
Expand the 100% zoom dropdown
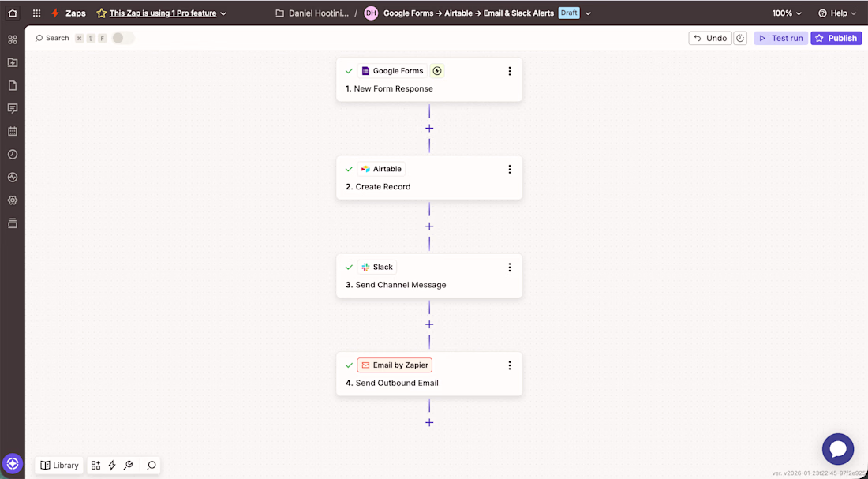787,13
